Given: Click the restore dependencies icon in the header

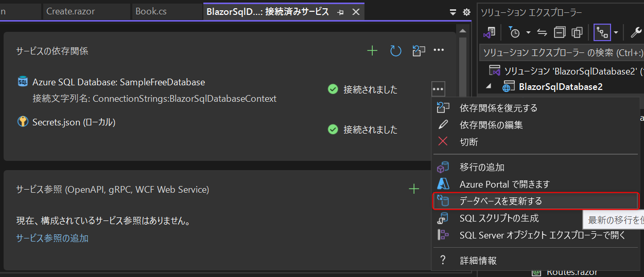Looking at the screenshot, I should [x=419, y=50].
